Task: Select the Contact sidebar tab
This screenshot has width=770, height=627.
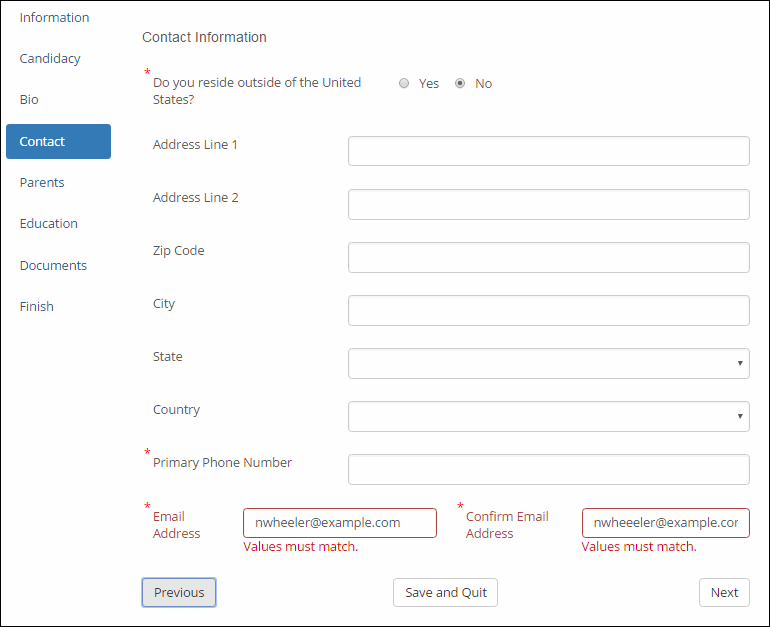Action: (58, 142)
